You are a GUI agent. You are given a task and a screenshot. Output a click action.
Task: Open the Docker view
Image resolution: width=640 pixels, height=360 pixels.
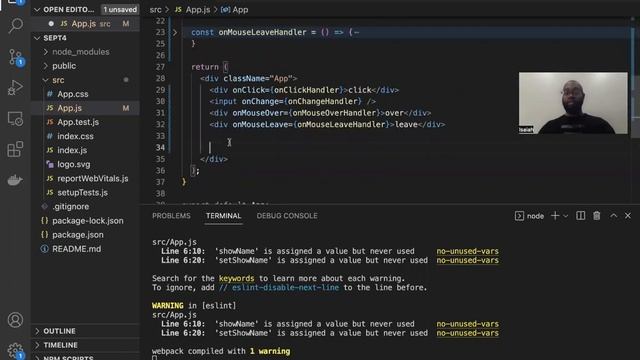(x=16, y=180)
